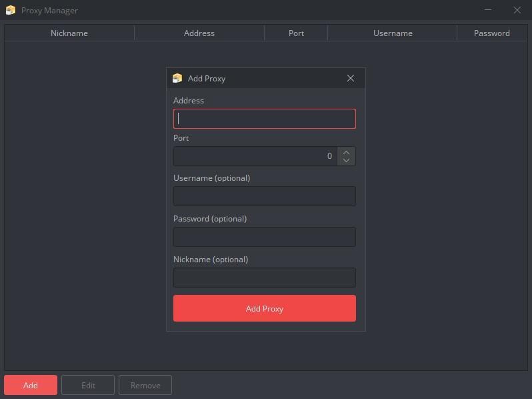Screen dimensions: 532x399
Task: Click inside the Port number field
Action: pos(255,156)
